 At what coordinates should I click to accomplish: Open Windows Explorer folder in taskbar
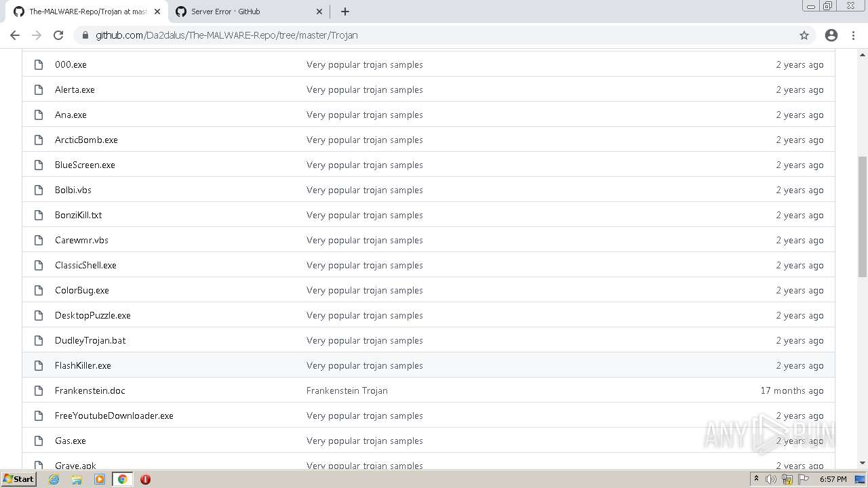[77, 479]
